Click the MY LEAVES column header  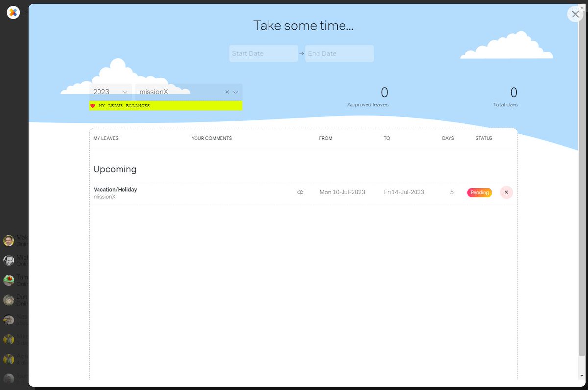pyautogui.click(x=106, y=138)
